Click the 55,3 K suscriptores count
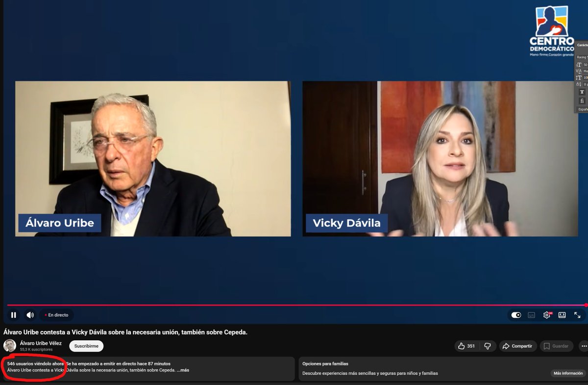 [36, 350]
